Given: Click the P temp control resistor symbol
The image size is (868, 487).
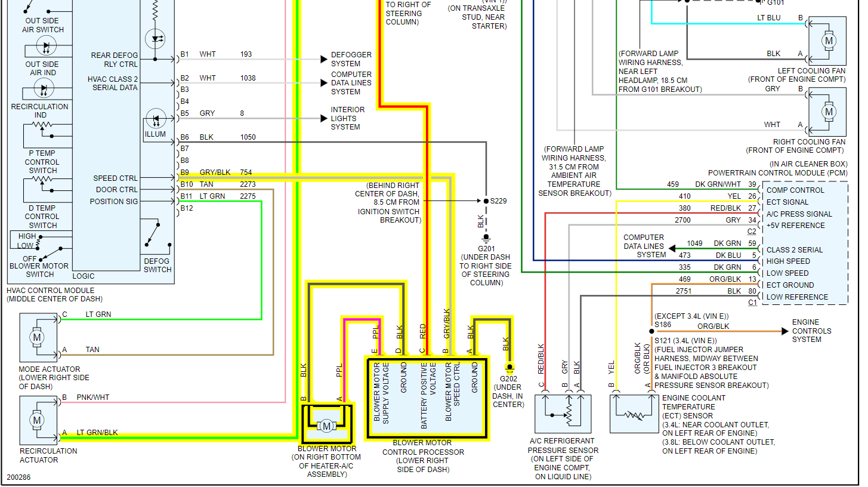Looking at the screenshot, I should tap(43, 126).
